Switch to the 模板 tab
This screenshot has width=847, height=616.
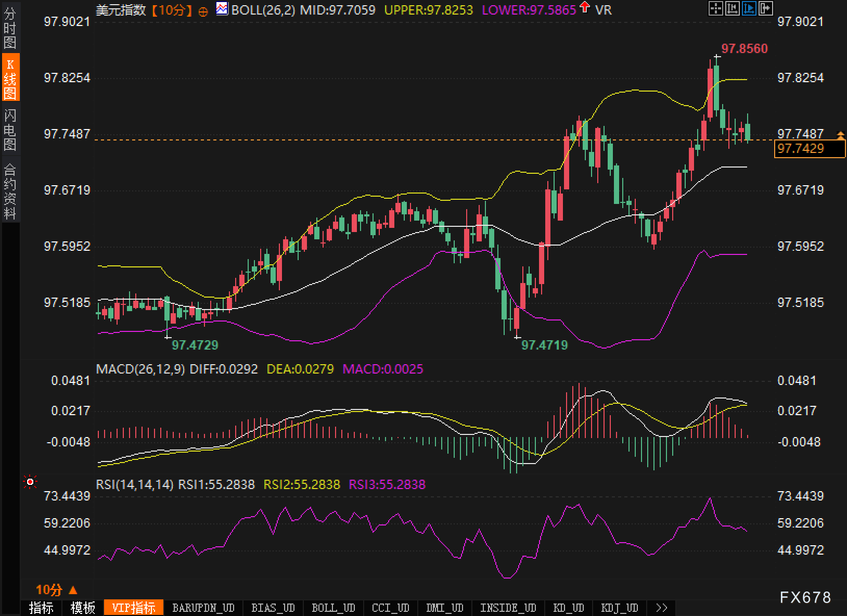[83, 608]
